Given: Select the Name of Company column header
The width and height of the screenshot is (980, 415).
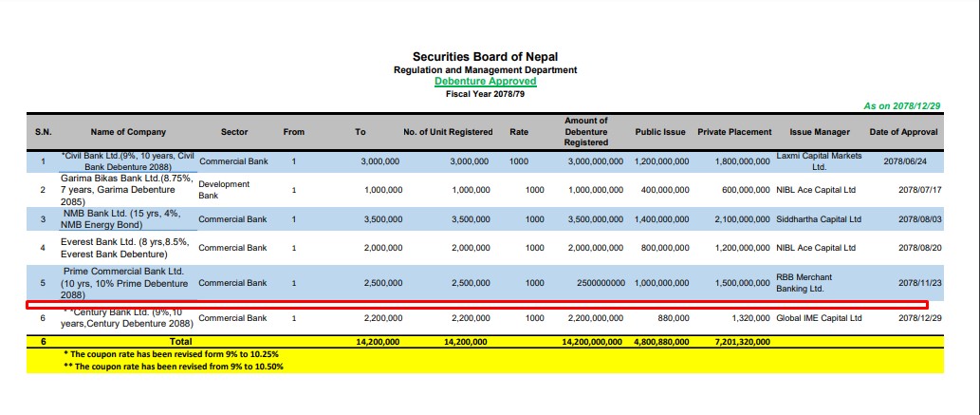Looking at the screenshot, I should (128, 132).
